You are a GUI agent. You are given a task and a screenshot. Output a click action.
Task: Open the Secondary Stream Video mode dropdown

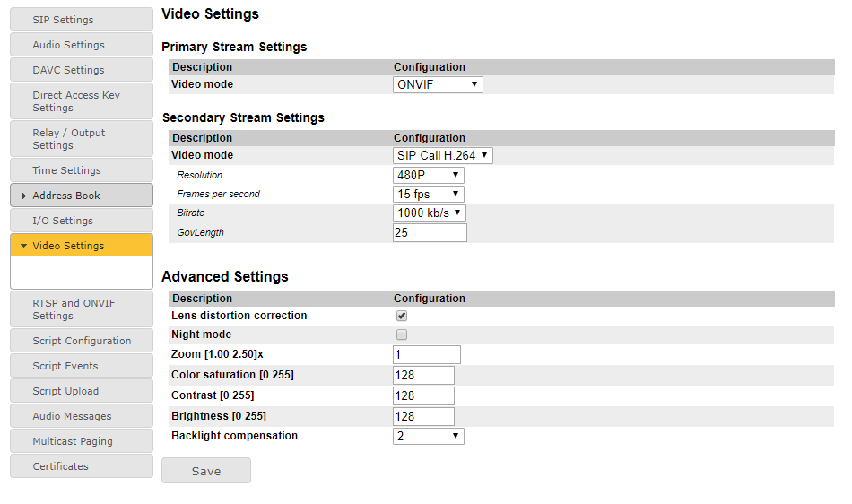click(x=443, y=155)
